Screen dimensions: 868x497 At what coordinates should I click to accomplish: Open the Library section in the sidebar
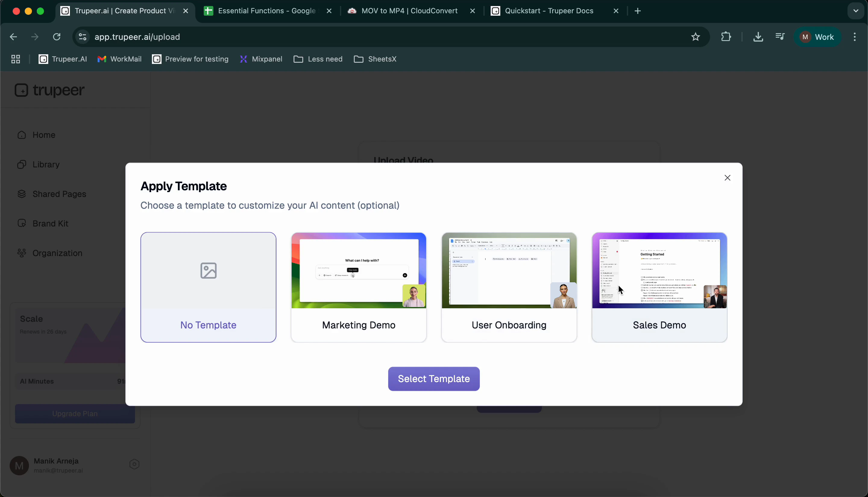click(x=46, y=164)
